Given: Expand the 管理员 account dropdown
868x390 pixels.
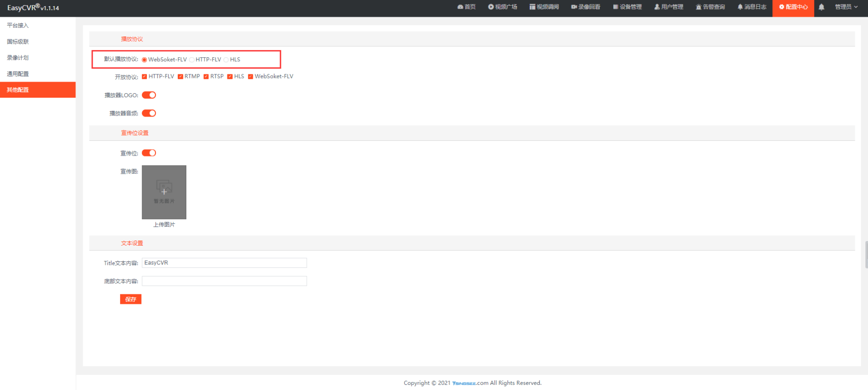Looking at the screenshot, I should [846, 7].
